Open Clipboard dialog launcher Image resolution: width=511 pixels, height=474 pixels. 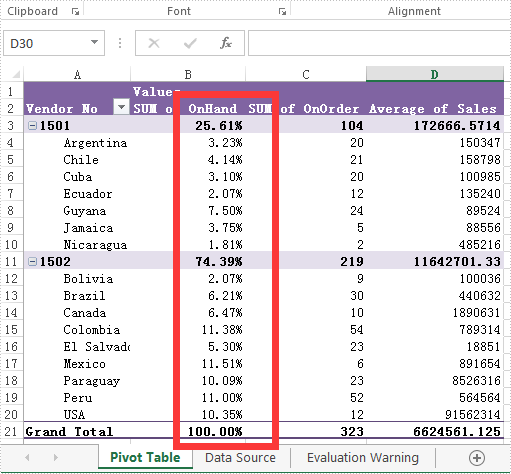tap(75, 12)
